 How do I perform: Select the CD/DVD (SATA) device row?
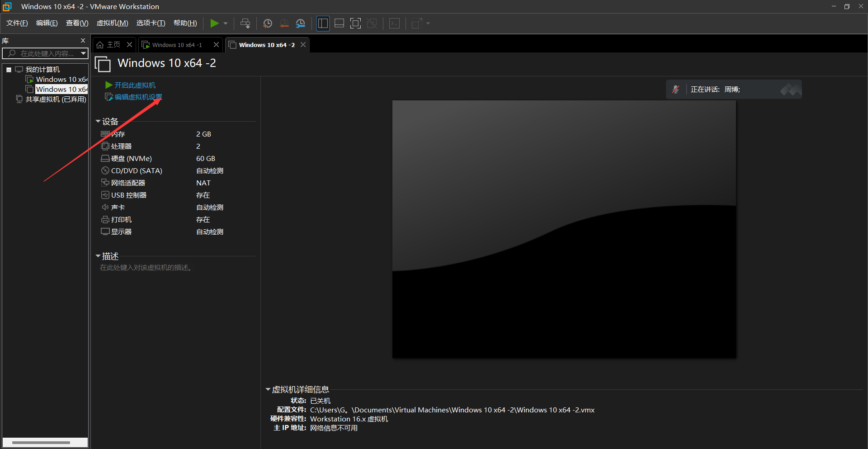coord(177,171)
